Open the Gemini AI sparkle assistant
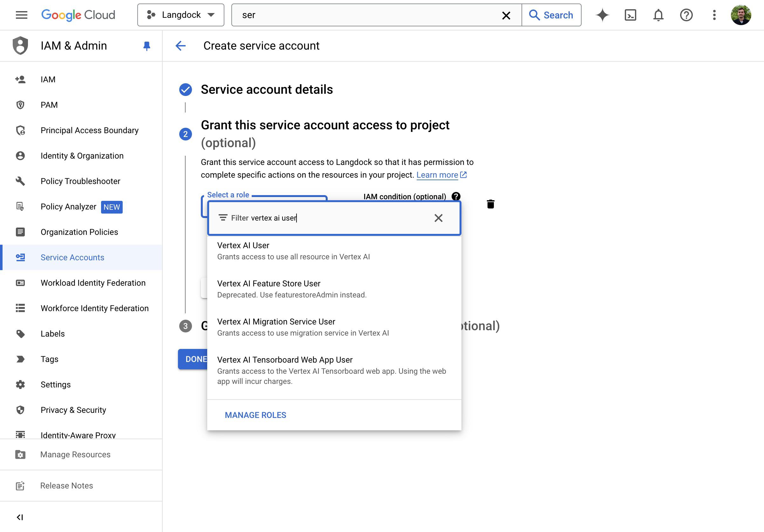The height and width of the screenshot is (532, 764). (x=602, y=15)
